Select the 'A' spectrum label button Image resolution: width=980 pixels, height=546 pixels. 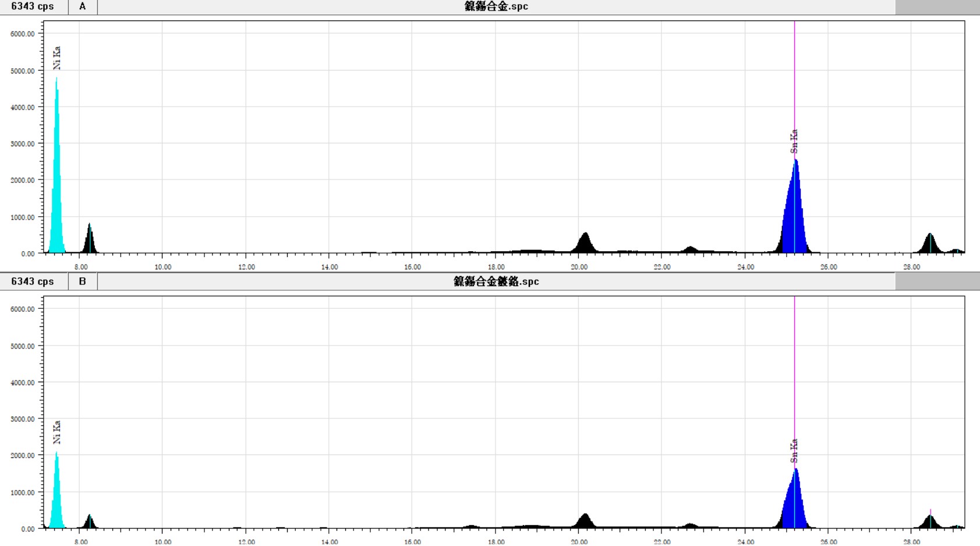pyautogui.click(x=83, y=6)
